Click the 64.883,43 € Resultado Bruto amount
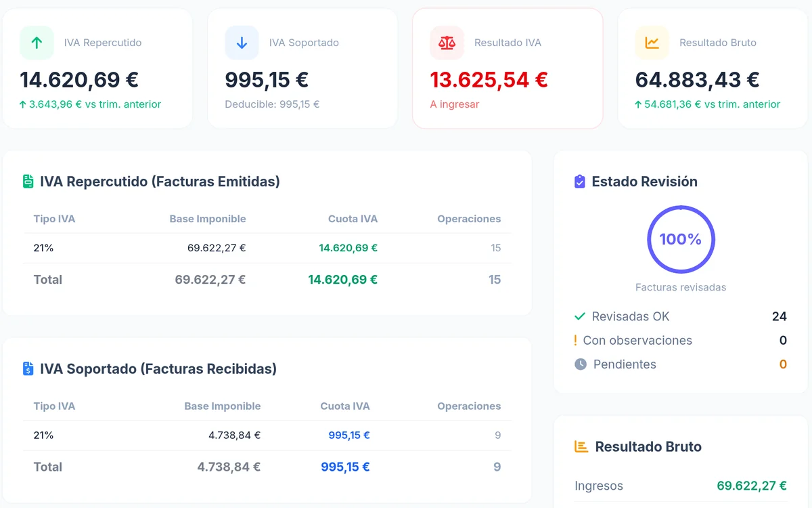 pyautogui.click(x=697, y=80)
